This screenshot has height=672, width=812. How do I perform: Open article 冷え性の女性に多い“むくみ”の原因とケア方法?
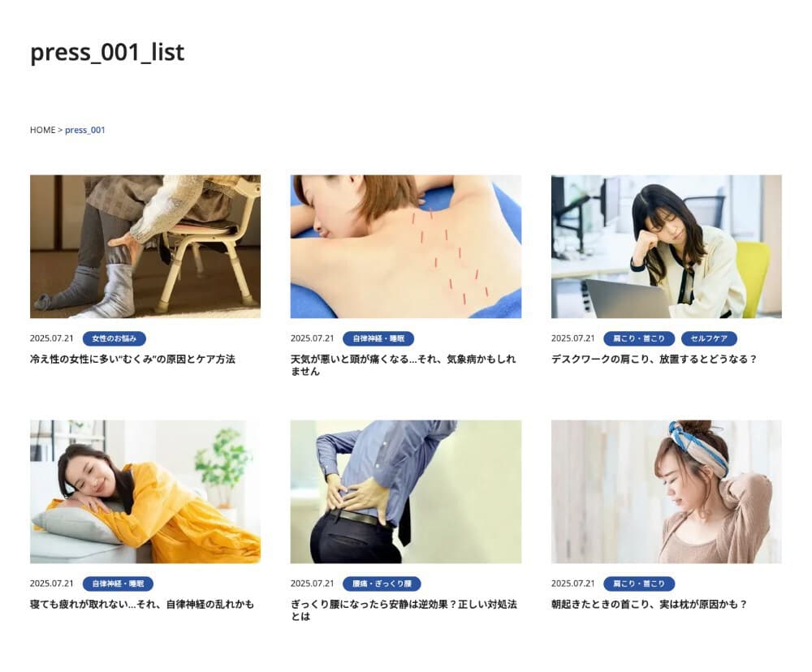(x=132, y=360)
